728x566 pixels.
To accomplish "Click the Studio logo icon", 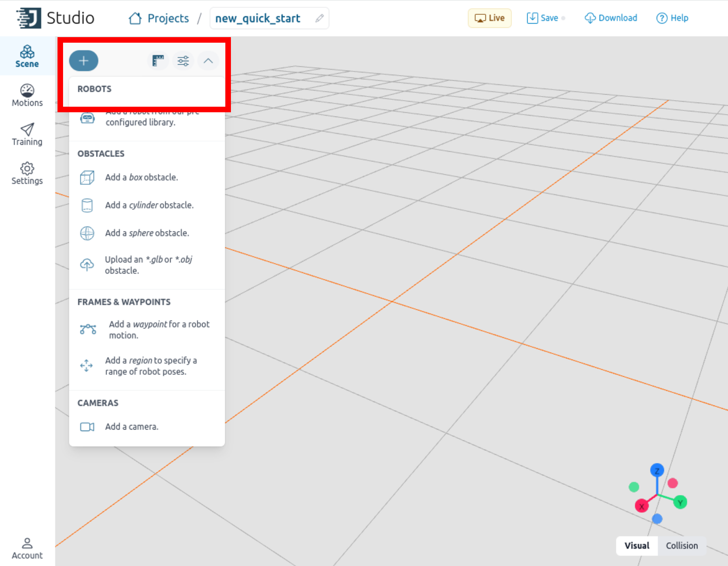I will click(29, 18).
